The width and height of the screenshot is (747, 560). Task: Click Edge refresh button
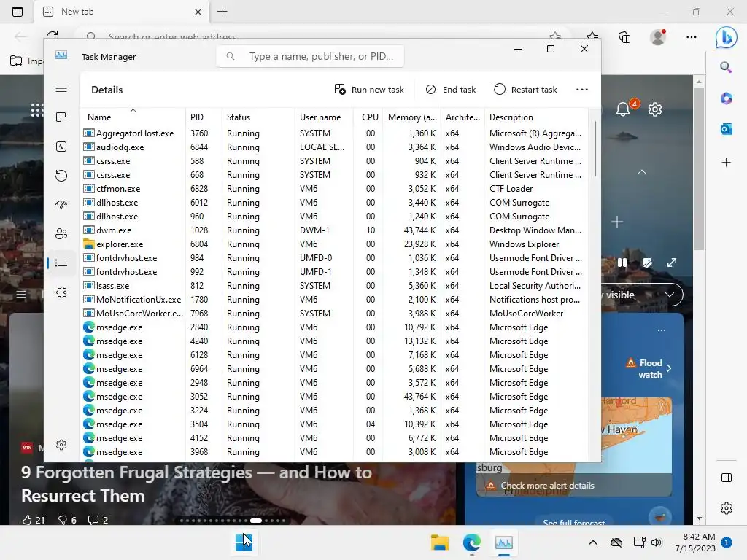coord(53,36)
